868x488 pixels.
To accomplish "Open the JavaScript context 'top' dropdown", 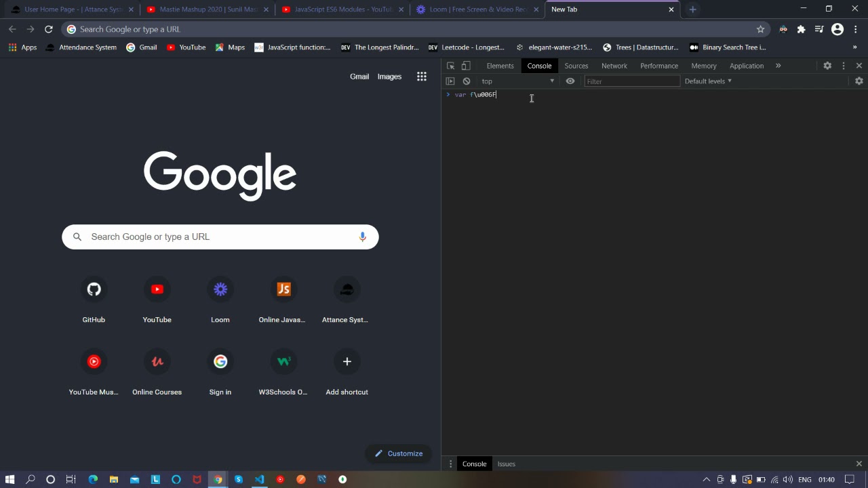I will pyautogui.click(x=518, y=81).
